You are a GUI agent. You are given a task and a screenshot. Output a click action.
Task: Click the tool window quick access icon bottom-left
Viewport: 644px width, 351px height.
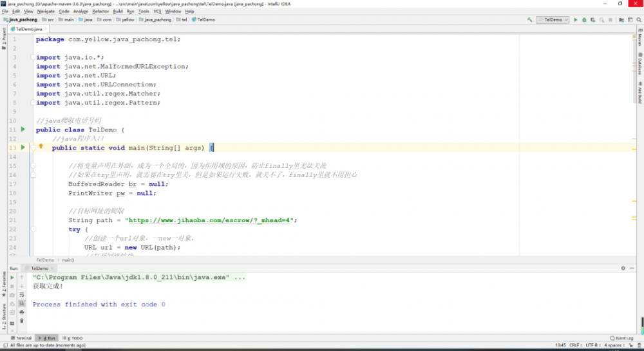pyautogui.click(x=5, y=345)
